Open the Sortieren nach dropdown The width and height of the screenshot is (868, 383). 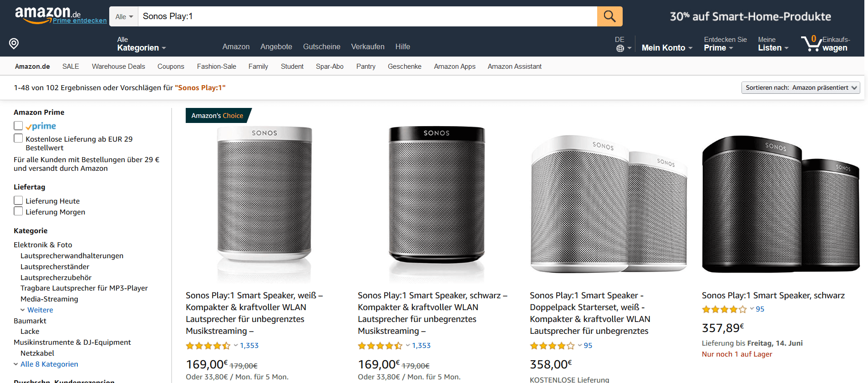pyautogui.click(x=800, y=87)
